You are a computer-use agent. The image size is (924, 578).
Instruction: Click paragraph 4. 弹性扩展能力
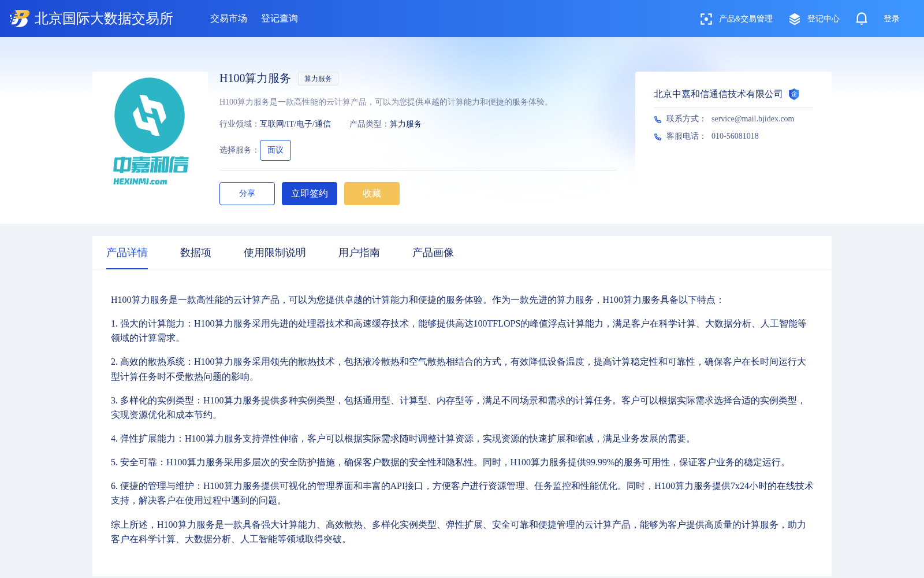[403, 439]
